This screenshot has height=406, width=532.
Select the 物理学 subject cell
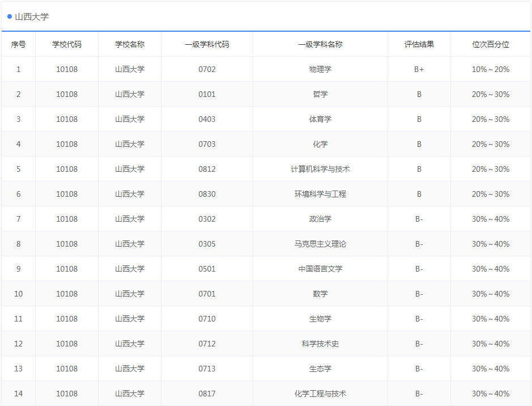click(320, 69)
